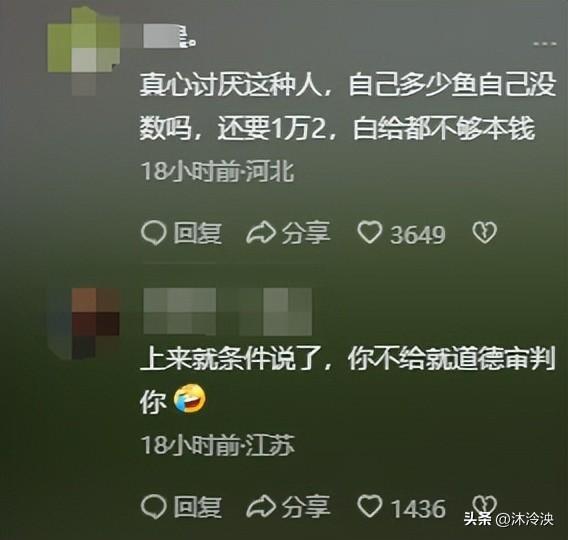Tap the 分享 label on the Jiangsu comment
Viewport: 568px width, 540px height.
(x=306, y=506)
